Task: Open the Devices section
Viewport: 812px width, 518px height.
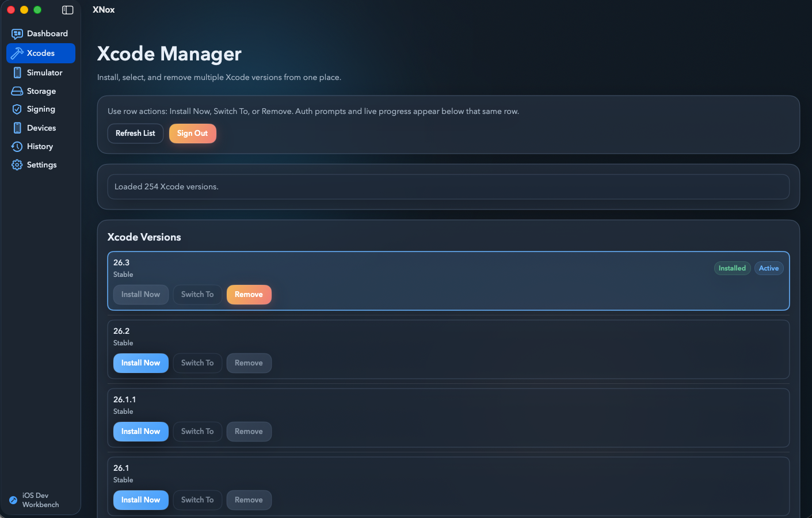Action: [x=40, y=128]
